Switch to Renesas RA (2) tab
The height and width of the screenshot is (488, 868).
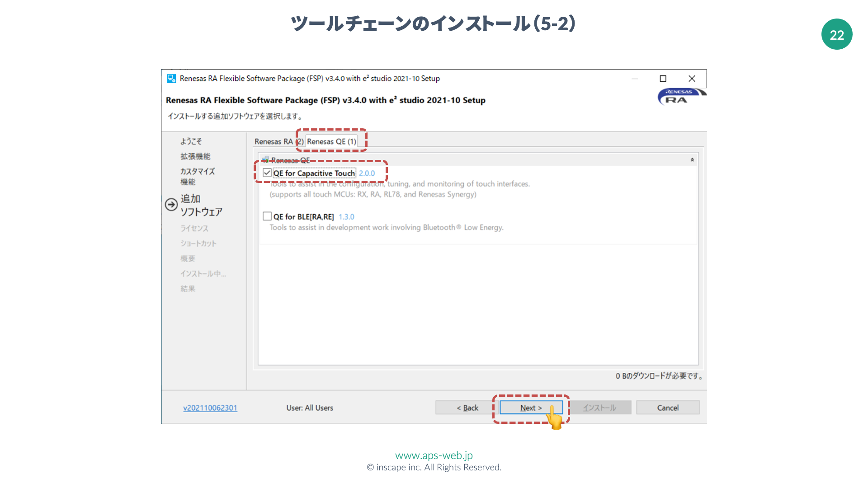278,141
